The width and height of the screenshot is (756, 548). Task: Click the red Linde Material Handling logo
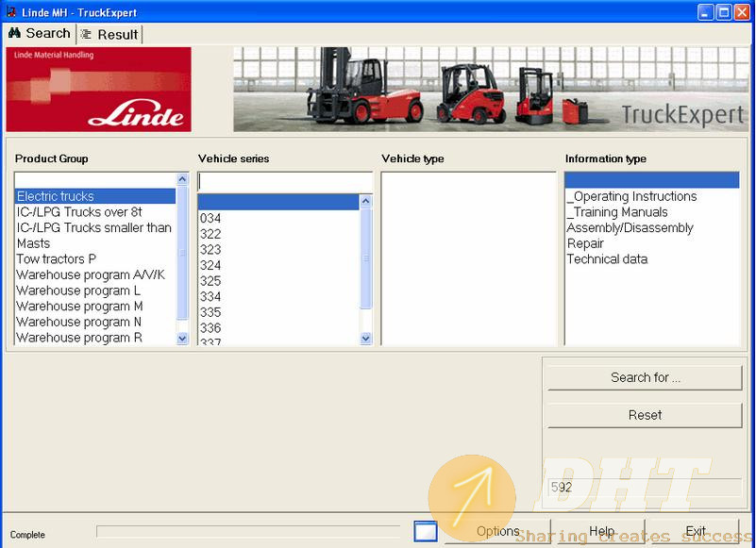tap(98, 90)
